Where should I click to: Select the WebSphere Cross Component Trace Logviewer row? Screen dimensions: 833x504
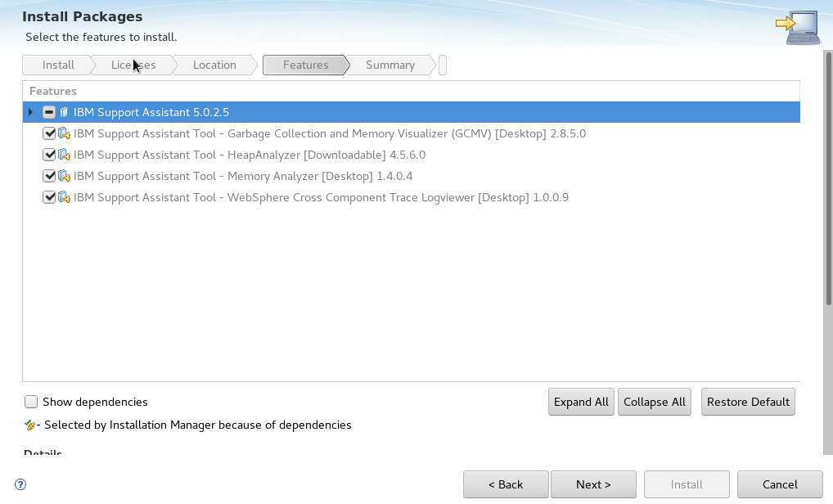tap(412, 197)
